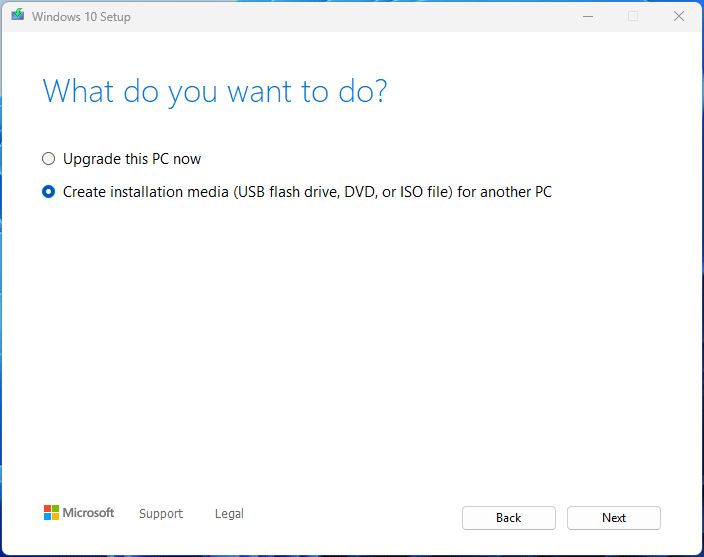704x557 pixels.
Task: Go back with the Back button
Action: pyautogui.click(x=509, y=518)
